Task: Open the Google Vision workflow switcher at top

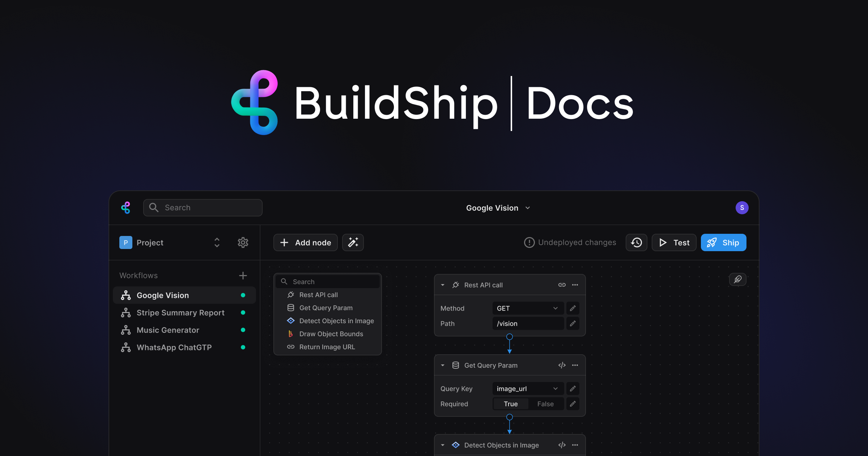Action: [x=498, y=208]
